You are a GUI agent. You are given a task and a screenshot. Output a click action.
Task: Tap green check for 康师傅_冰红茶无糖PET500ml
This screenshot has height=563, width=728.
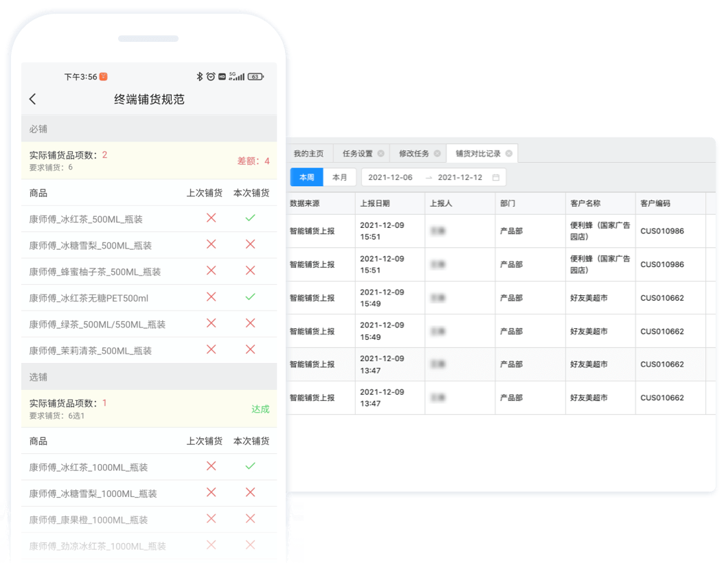250,297
